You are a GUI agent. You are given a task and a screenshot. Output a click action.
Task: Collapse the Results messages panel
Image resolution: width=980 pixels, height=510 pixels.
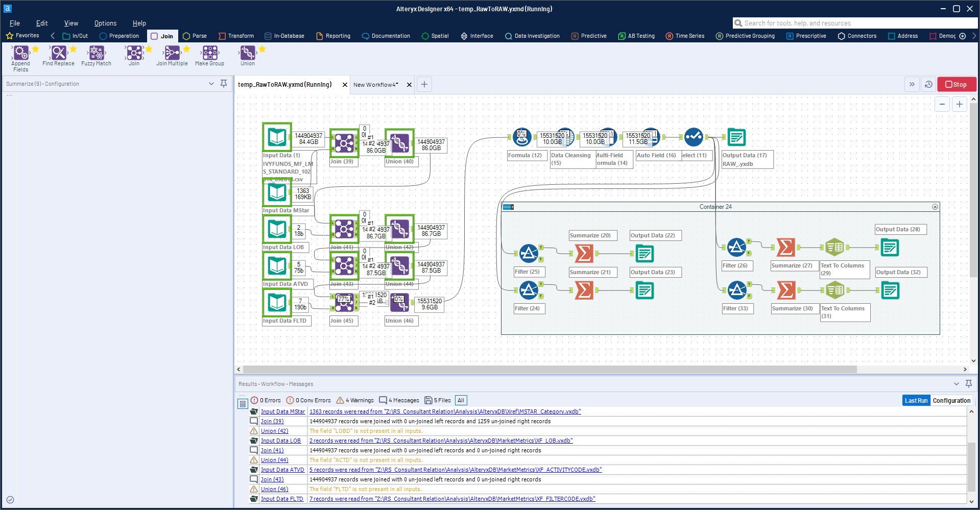[x=956, y=384]
